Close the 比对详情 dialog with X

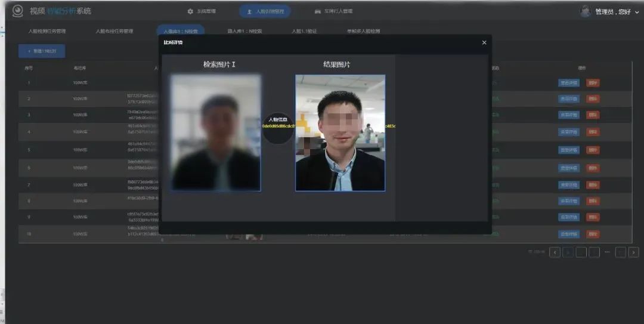pos(484,42)
